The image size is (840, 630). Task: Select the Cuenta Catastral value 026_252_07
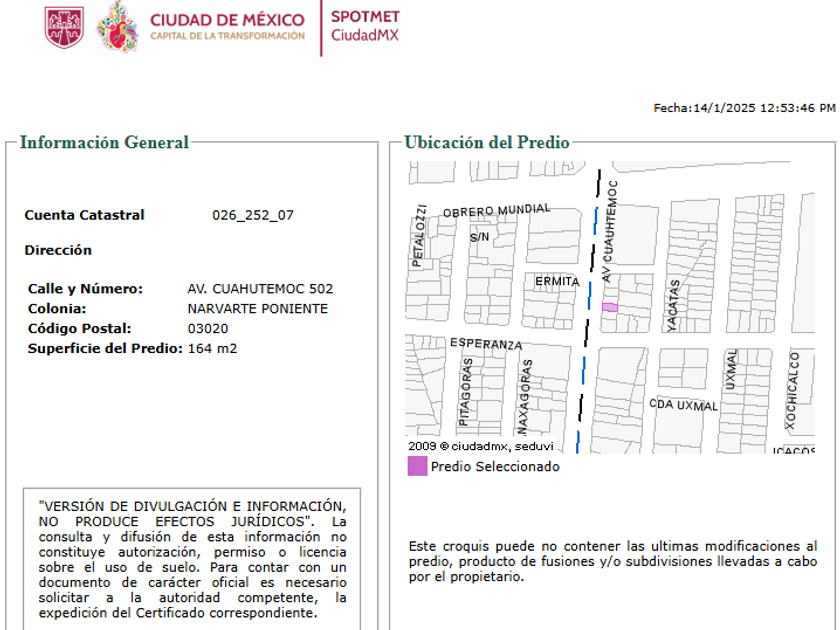pyautogui.click(x=253, y=215)
